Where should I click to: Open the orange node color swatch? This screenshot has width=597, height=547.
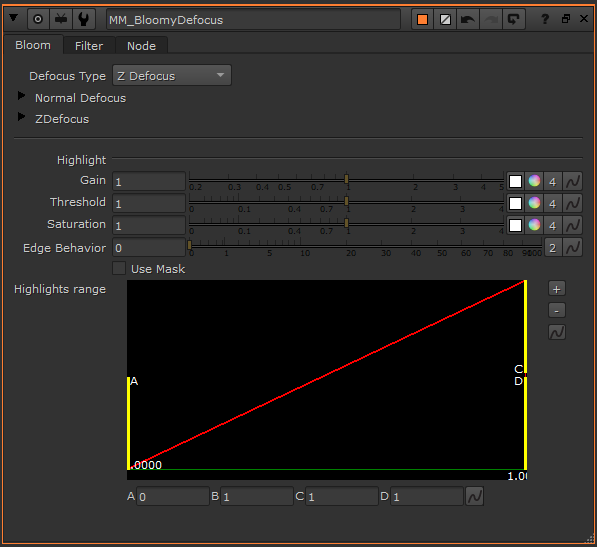pyautogui.click(x=422, y=19)
